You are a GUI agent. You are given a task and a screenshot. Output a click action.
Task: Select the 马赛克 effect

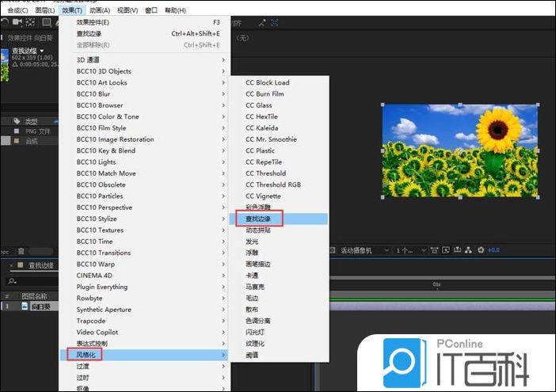coord(280,287)
